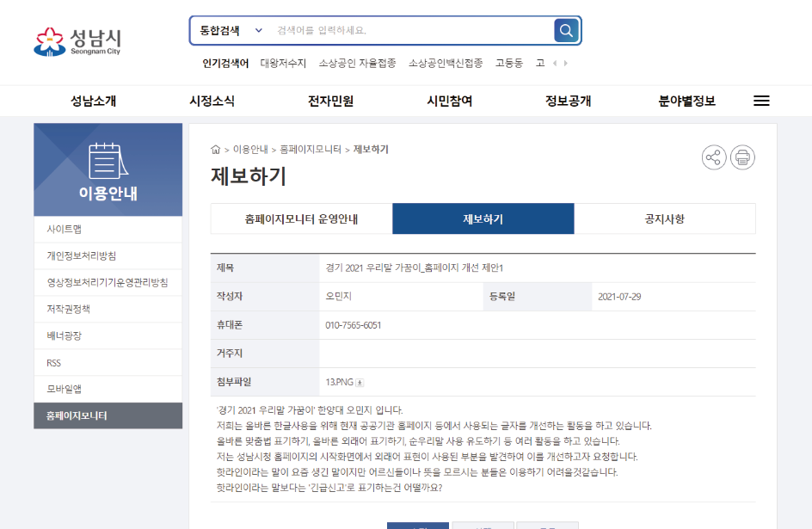The width and height of the screenshot is (812, 529).
Task: Click the Seongnam City logo
Action: (78, 41)
